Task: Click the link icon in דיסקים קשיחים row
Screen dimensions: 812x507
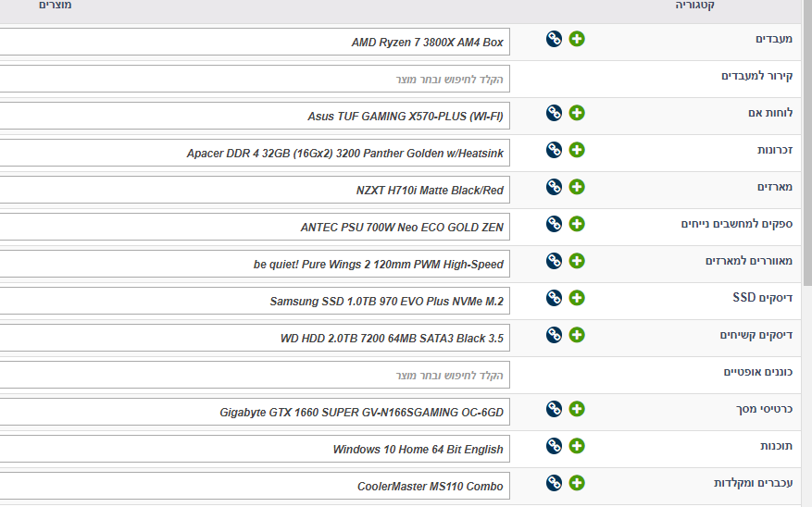Action: click(x=554, y=335)
